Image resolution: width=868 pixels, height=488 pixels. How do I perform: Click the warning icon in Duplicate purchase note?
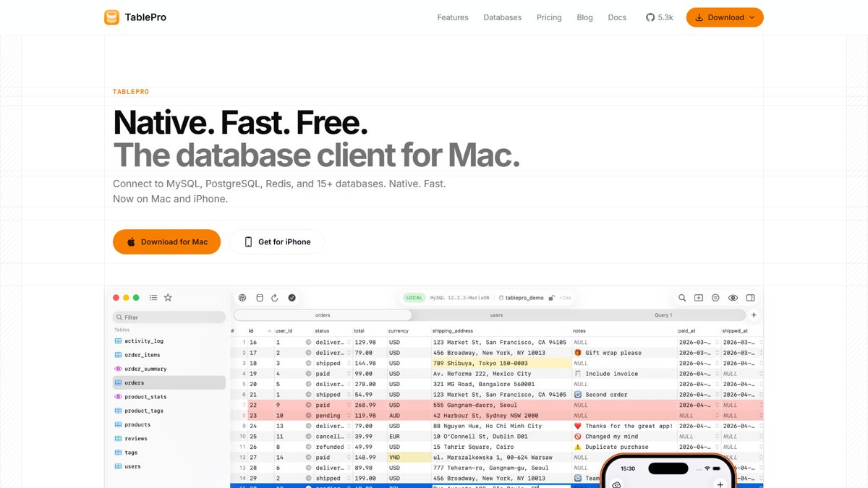click(578, 447)
